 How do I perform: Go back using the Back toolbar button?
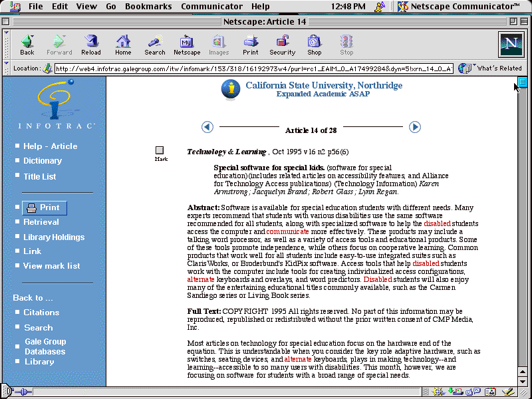(27, 45)
